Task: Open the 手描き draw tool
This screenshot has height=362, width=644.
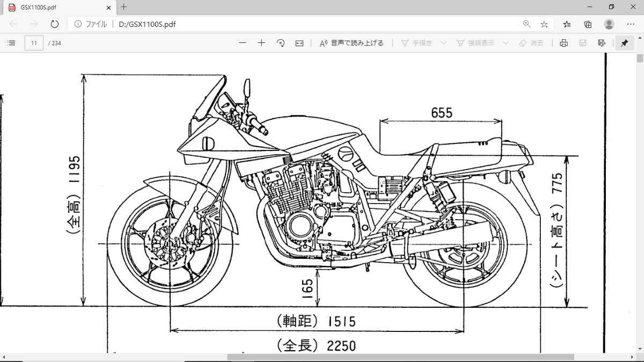Action: (416, 43)
